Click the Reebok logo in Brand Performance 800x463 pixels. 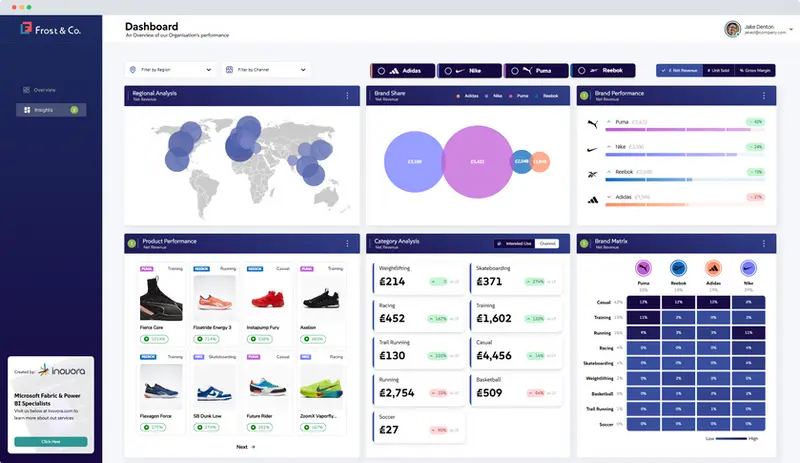pyautogui.click(x=592, y=175)
